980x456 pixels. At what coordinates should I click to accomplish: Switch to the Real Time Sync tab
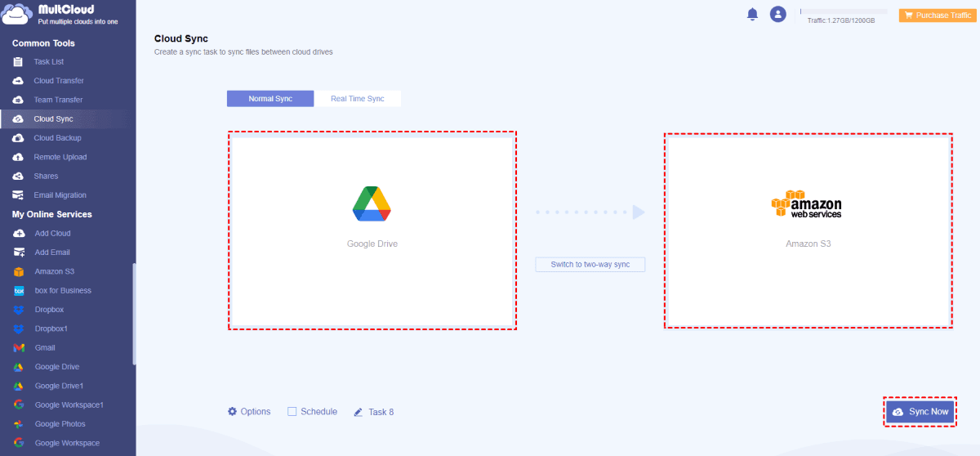point(358,99)
